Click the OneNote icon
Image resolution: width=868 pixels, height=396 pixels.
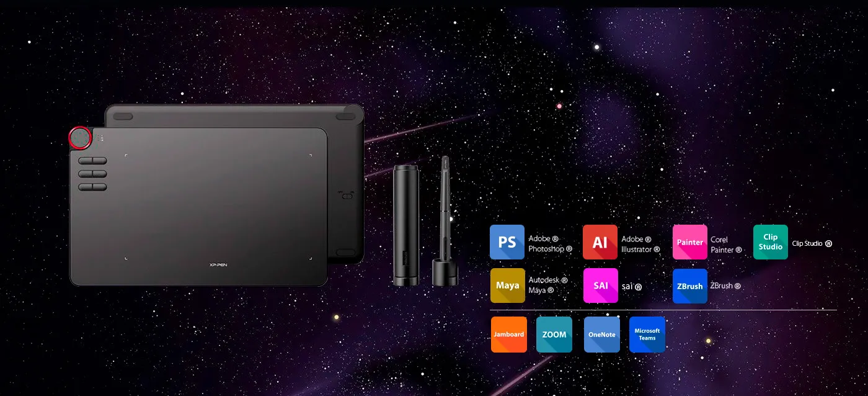[602, 335]
